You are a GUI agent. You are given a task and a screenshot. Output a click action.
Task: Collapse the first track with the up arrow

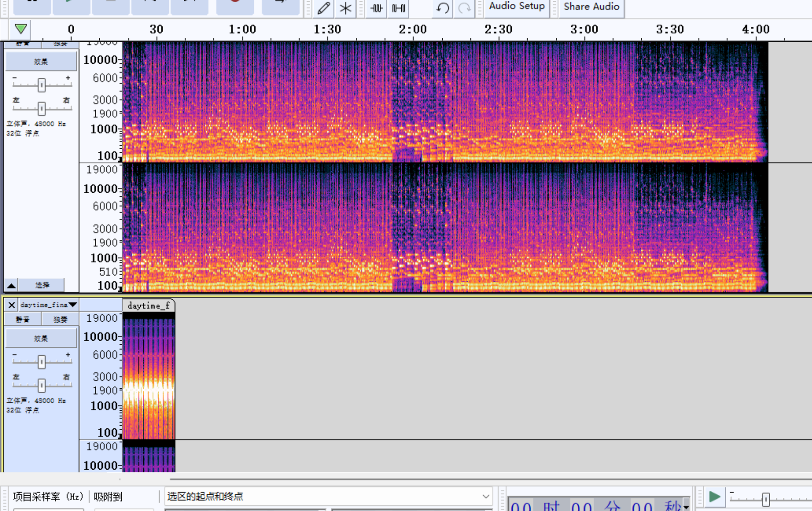point(11,285)
